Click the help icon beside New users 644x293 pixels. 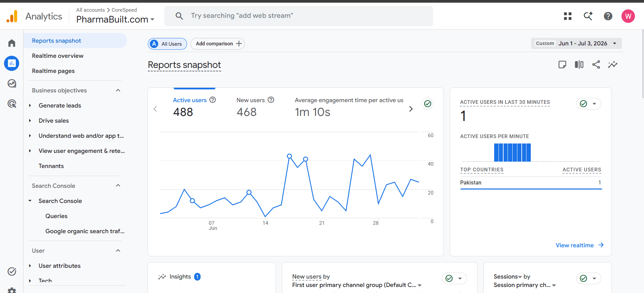tap(271, 100)
